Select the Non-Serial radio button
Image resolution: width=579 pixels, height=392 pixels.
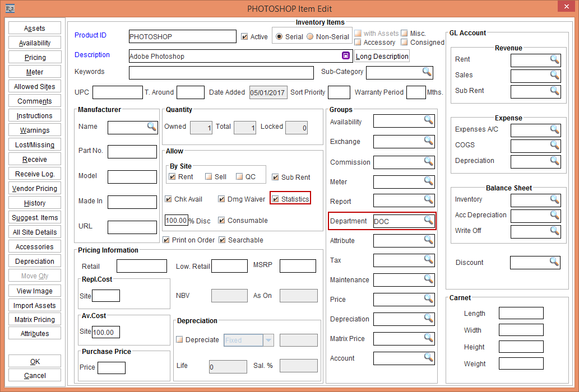(x=310, y=36)
